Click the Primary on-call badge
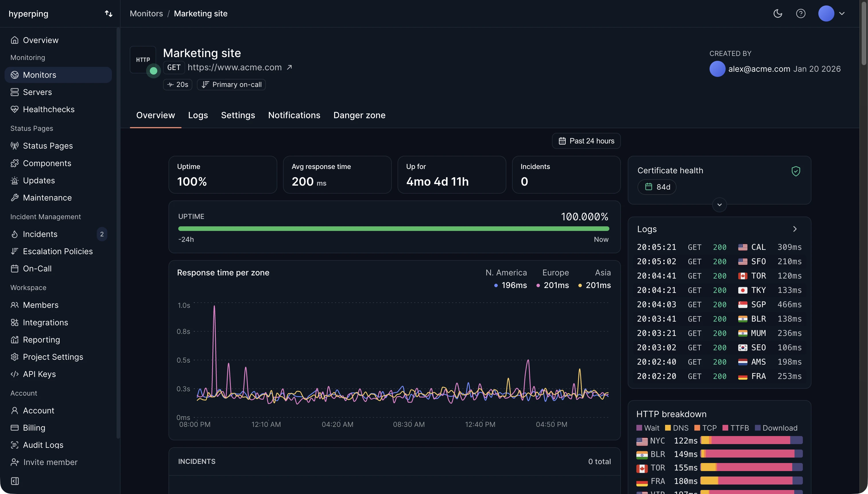Image resolution: width=868 pixels, height=494 pixels. [x=231, y=84]
